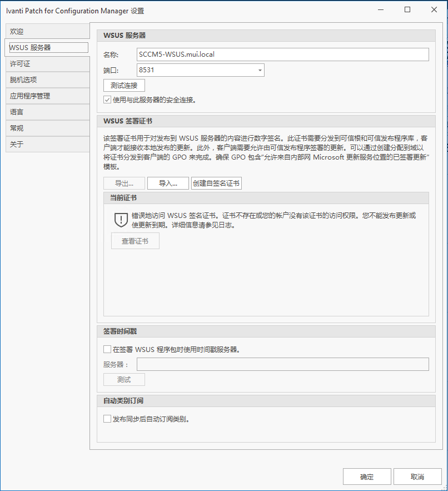
Task: Click the 查看证书 button
Action: (x=135, y=241)
